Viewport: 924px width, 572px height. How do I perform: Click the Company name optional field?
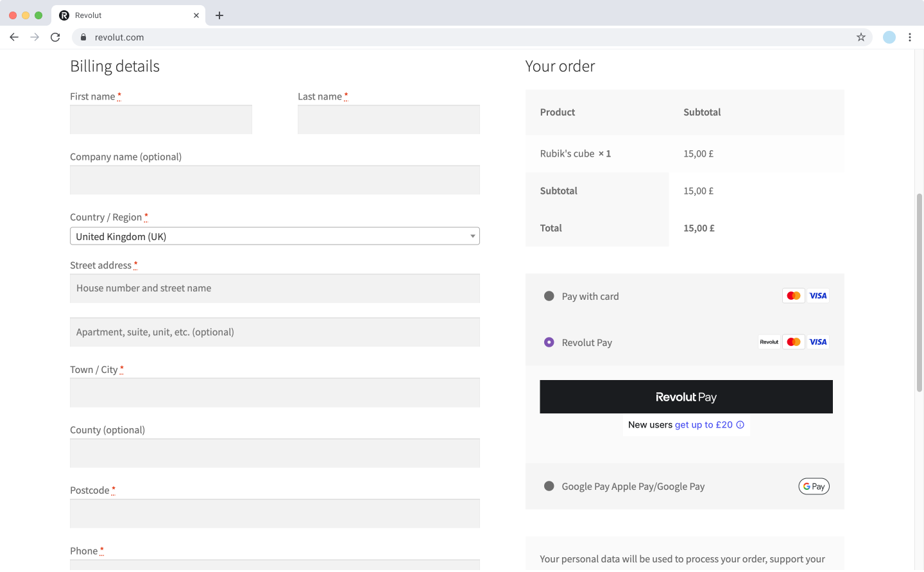coord(275,180)
